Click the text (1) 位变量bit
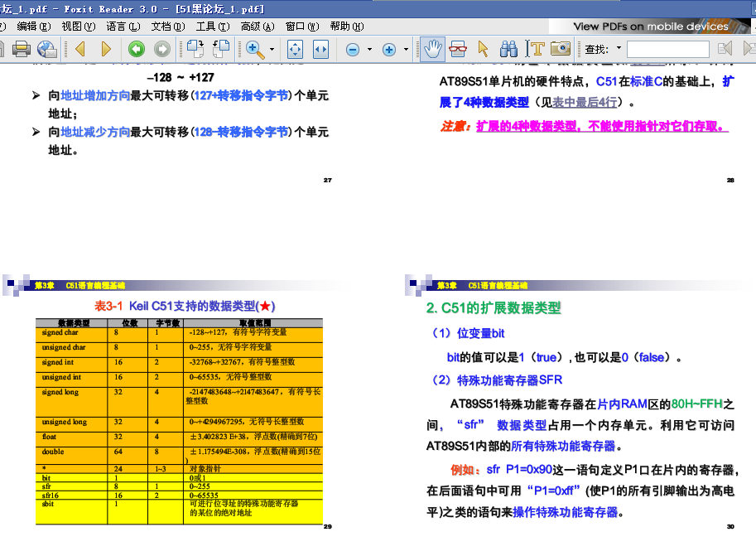 pyautogui.click(x=468, y=333)
